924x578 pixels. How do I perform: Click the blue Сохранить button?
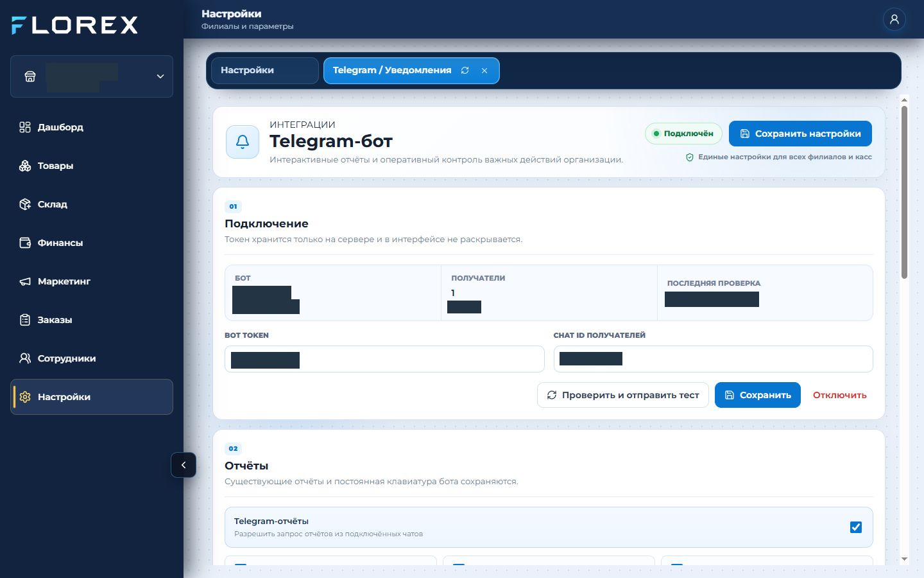[758, 395]
